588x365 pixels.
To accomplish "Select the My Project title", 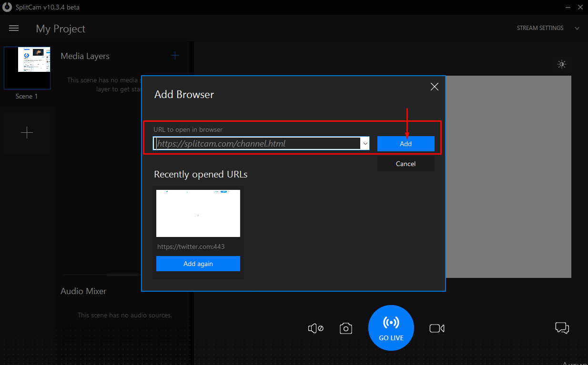I will pos(60,29).
